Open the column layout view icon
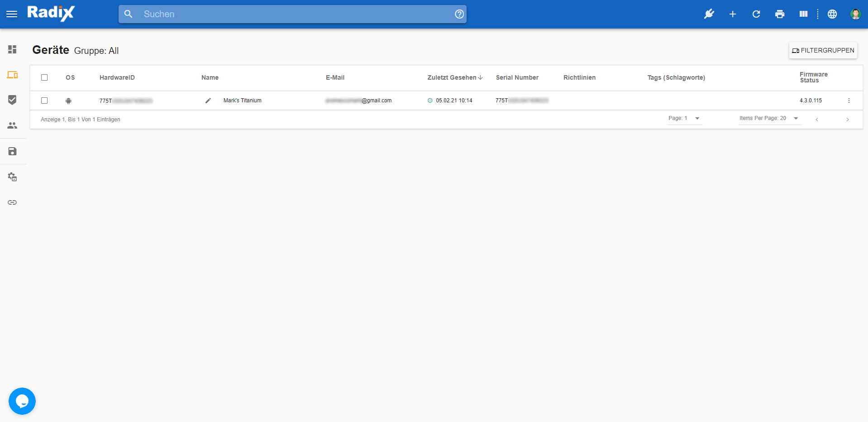 pyautogui.click(x=803, y=14)
